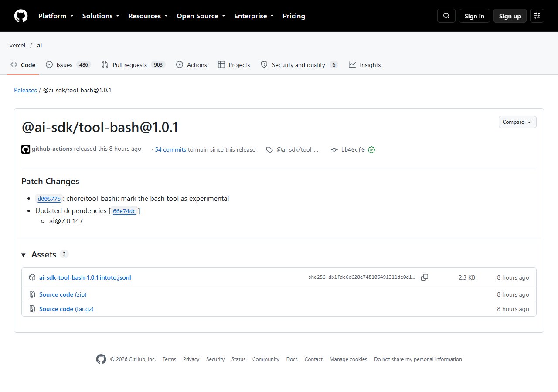Switch to the Issues tab
Screen dimensions: 558x392
pos(68,65)
